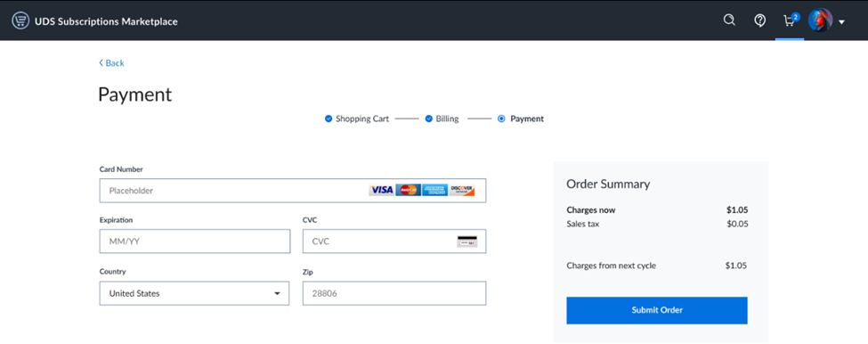
Task: Click the American Express card icon
Action: [x=434, y=190]
